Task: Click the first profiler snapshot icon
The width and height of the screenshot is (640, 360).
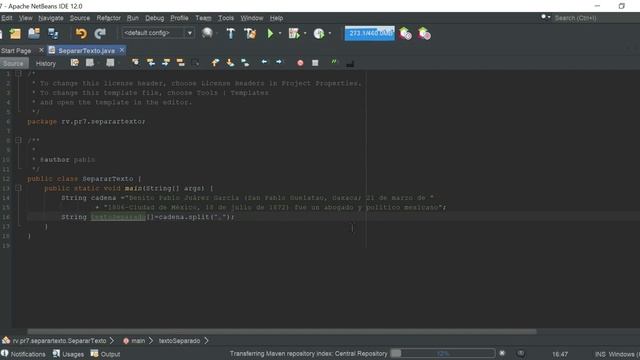Action: [x=405, y=33]
